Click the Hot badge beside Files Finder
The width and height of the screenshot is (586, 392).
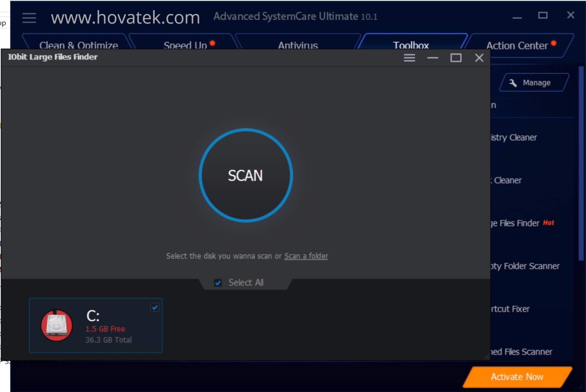coord(548,223)
